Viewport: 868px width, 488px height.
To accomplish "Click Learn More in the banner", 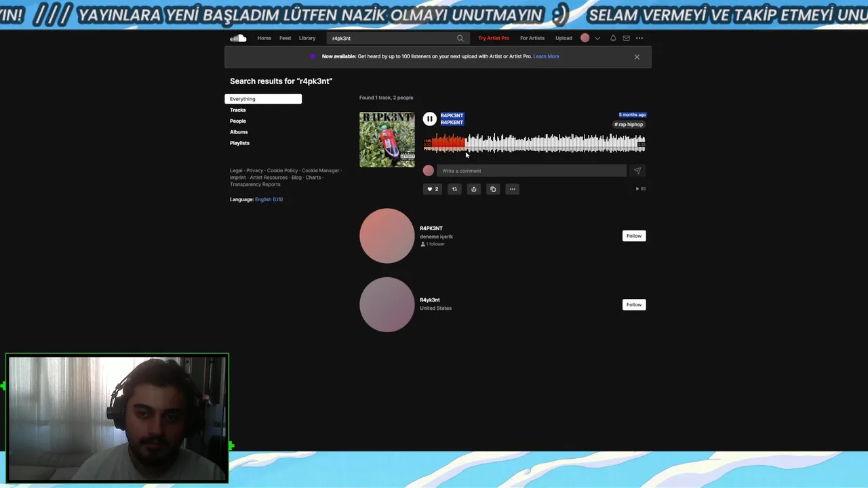I will (x=546, y=56).
